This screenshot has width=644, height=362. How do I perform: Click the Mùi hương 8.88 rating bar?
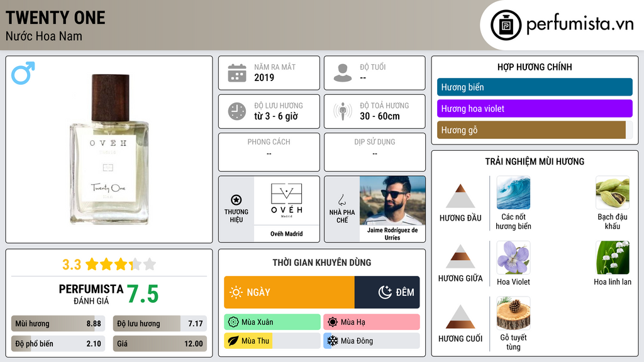pos(58,324)
